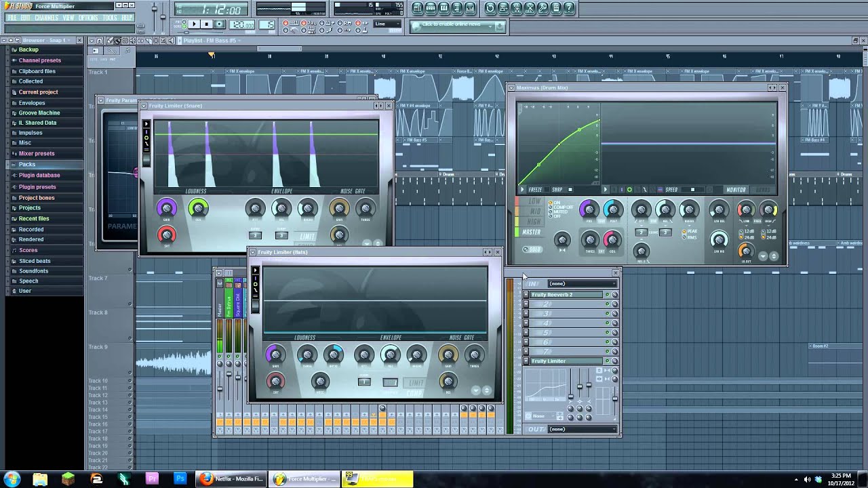Viewport: 868px width, 488px height.
Task: Select Backup folder in the browser
Action: pos(28,49)
